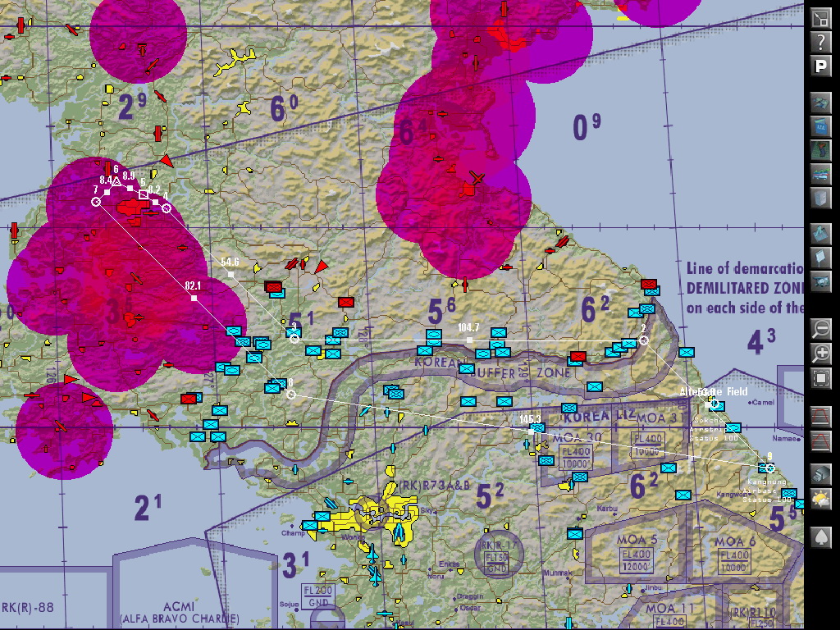Image resolution: width=840 pixels, height=630 pixels.
Task: Click the P button in the sidebar
Action: pos(821,66)
